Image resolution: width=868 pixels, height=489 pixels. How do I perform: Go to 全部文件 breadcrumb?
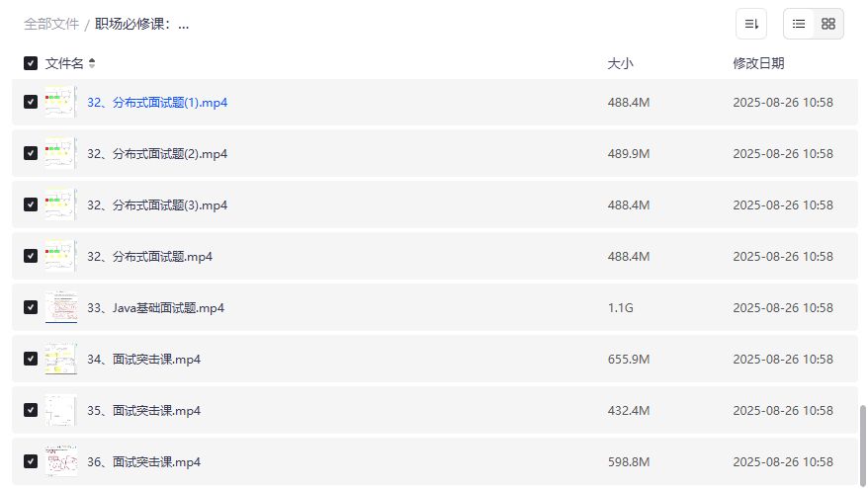[51, 24]
